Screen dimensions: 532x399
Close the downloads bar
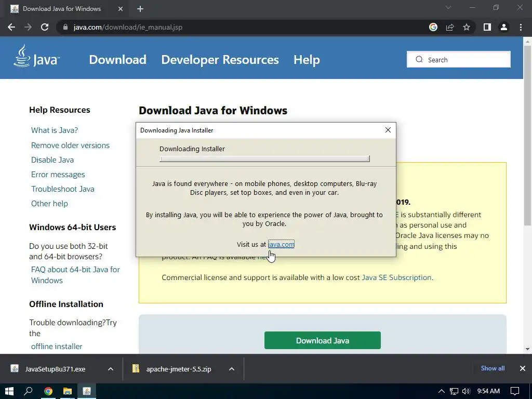click(523, 368)
